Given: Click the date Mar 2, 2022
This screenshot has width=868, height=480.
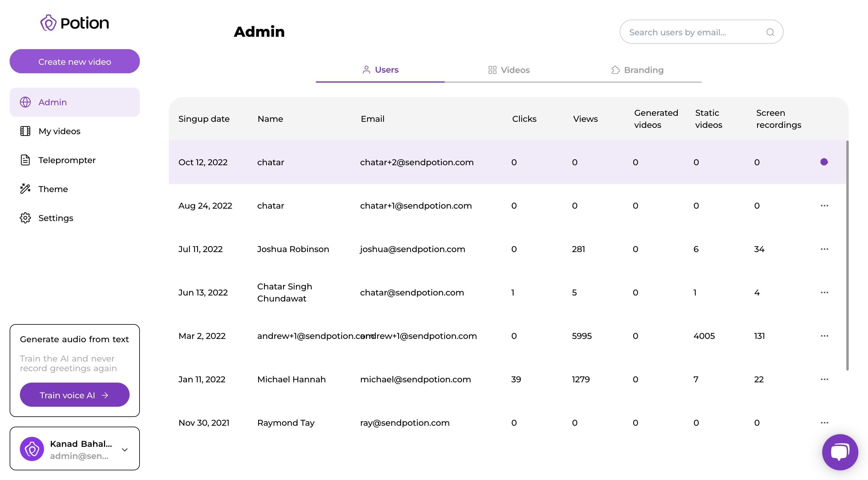Looking at the screenshot, I should tap(202, 336).
